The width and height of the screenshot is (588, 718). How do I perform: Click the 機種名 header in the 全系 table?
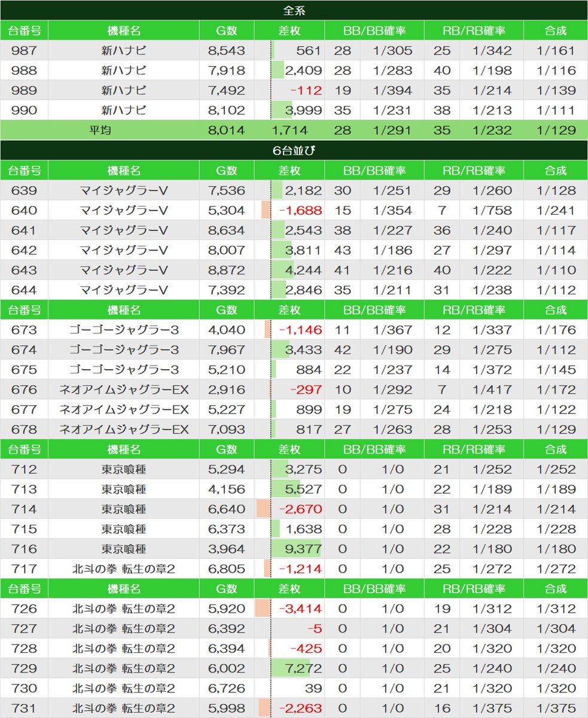click(x=124, y=31)
